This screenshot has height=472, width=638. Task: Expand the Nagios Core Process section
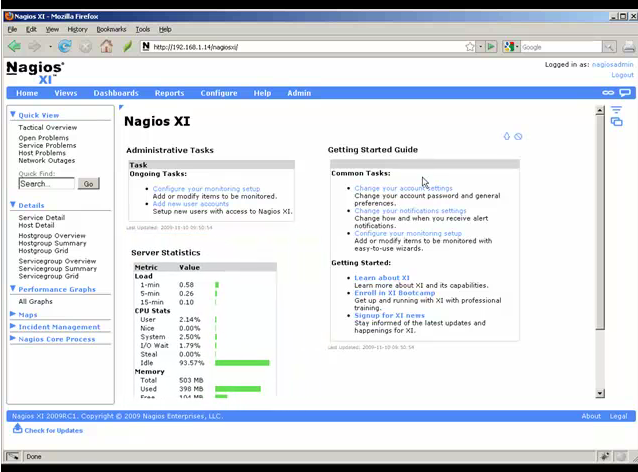point(13,339)
